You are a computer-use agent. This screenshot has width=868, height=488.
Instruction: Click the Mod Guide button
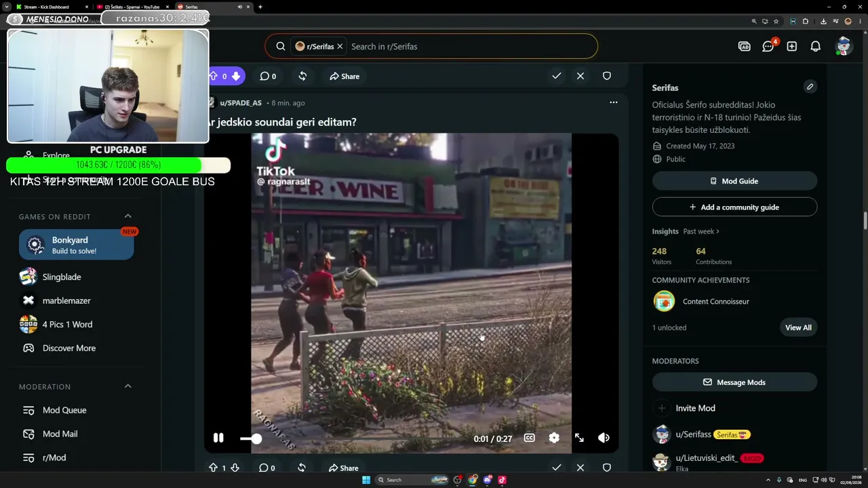click(x=734, y=181)
